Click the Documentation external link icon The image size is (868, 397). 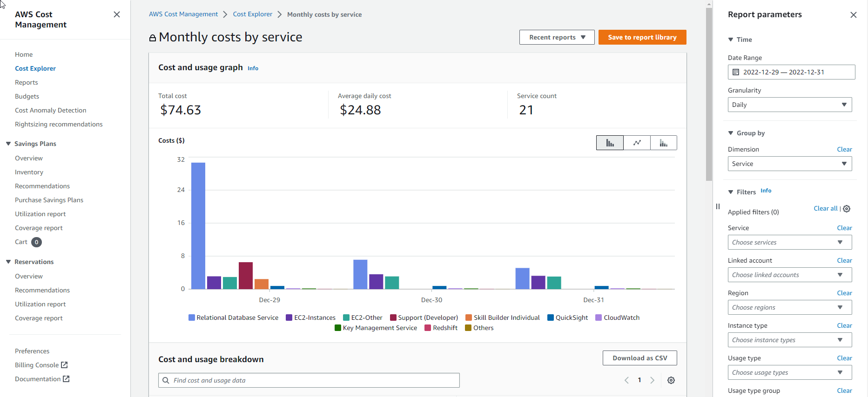[x=66, y=379]
